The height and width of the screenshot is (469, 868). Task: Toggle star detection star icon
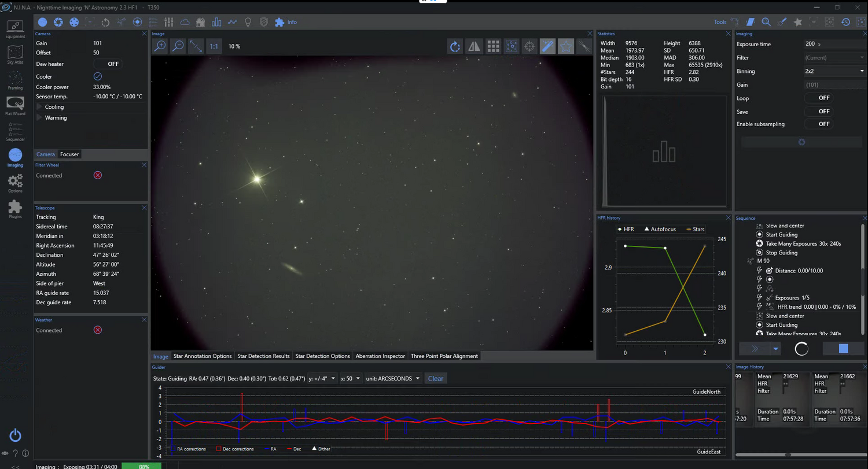coord(566,46)
